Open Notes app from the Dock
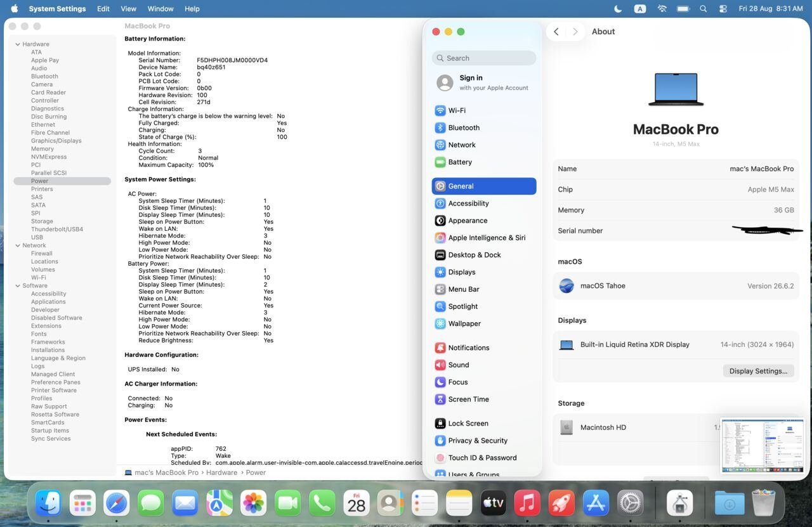This screenshot has width=812, height=527. (x=459, y=504)
